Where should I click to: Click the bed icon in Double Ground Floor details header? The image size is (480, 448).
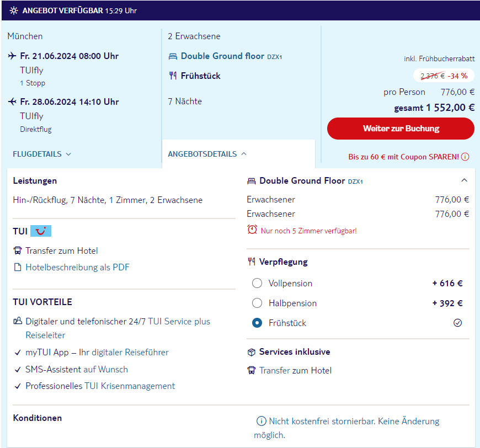[x=252, y=182]
